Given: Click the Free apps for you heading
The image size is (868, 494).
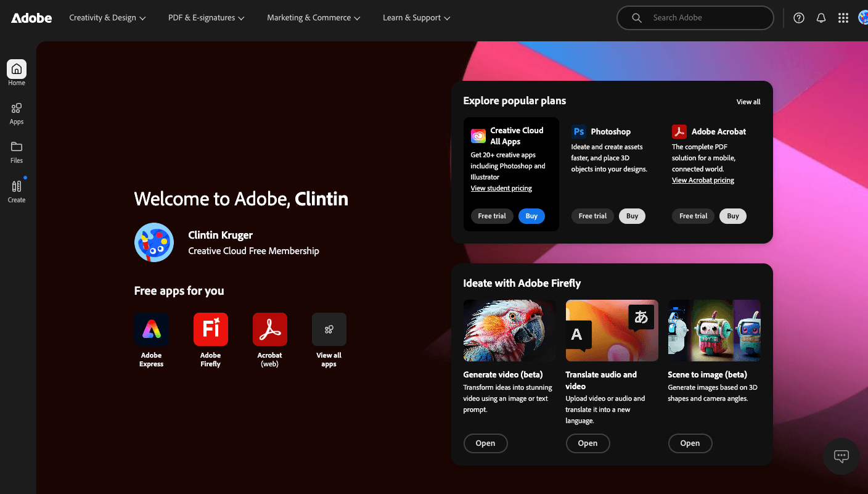Looking at the screenshot, I should 179,291.
